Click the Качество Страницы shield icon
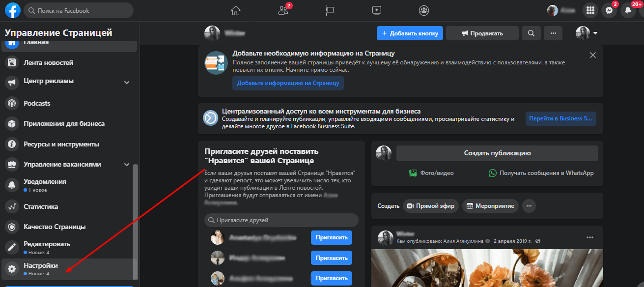This screenshot has height=287, width=644. click(11, 227)
